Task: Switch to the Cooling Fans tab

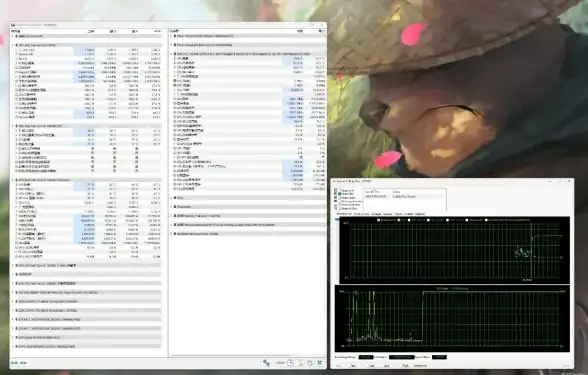Action: (x=362, y=214)
